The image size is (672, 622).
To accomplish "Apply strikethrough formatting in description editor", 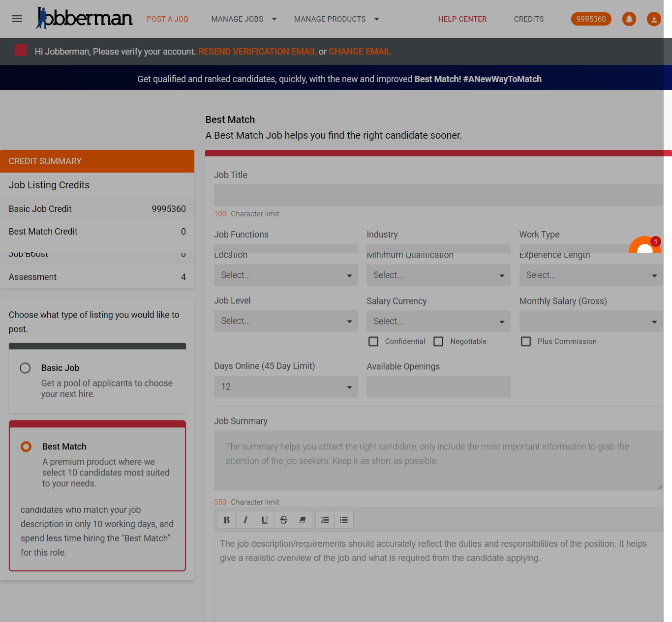I will click(283, 520).
